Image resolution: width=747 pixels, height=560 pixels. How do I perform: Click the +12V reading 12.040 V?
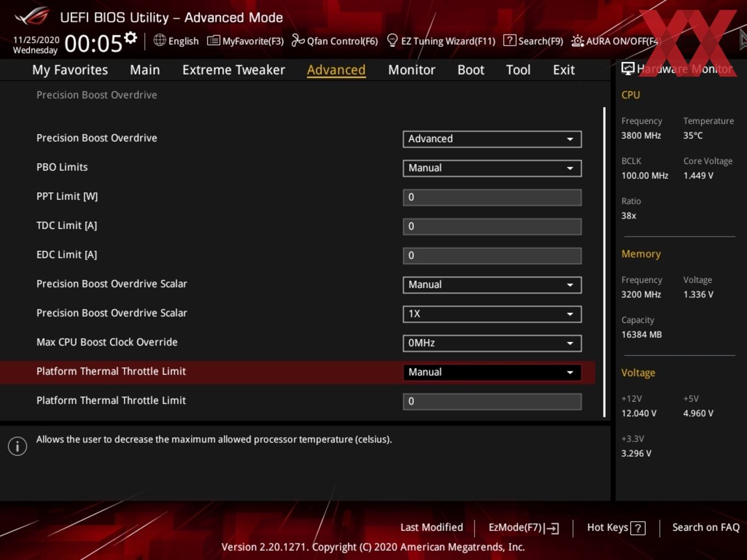tap(639, 413)
